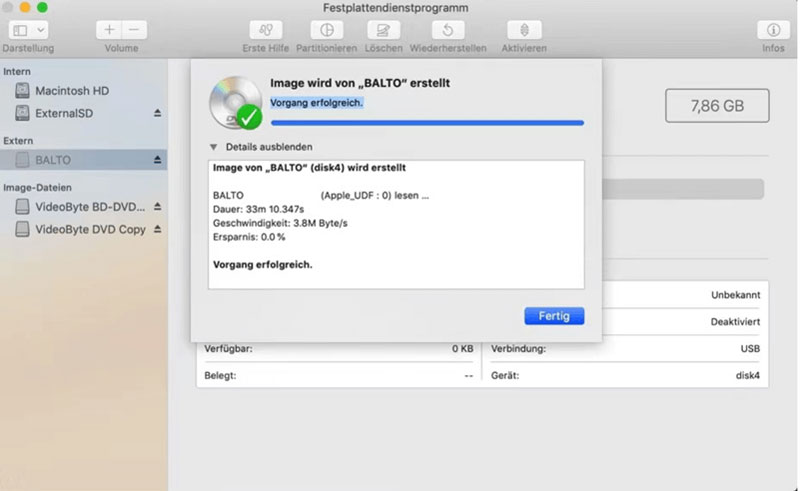Collapse details with Details ausblenden triangle
The width and height of the screenshot is (800, 491).
pos(212,146)
